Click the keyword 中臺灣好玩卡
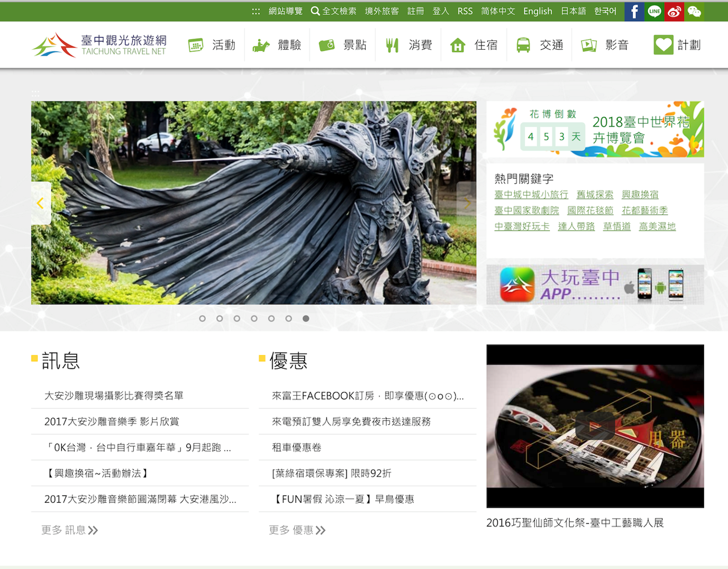Image resolution: width=728 pixels, height=569 pixels. coord(522,226)
